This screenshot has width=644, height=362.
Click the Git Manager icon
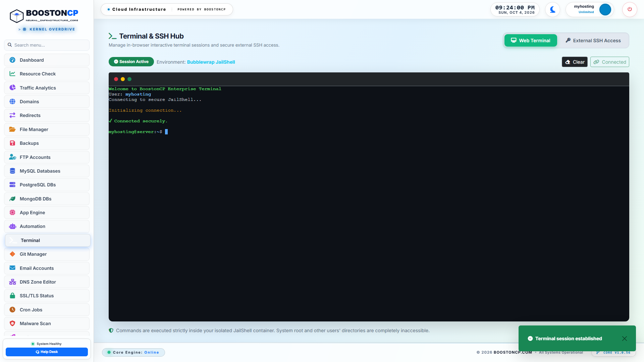pyautogui.click(x=12, y=254)
